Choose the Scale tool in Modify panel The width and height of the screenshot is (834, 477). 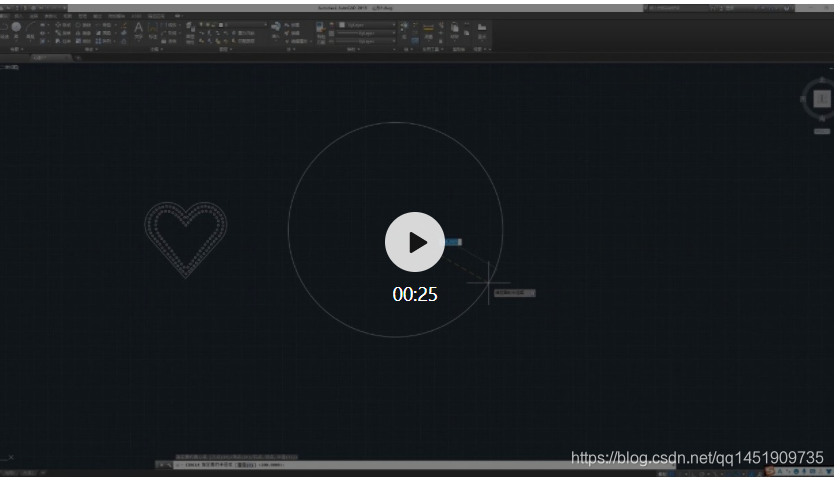(83, 41)
